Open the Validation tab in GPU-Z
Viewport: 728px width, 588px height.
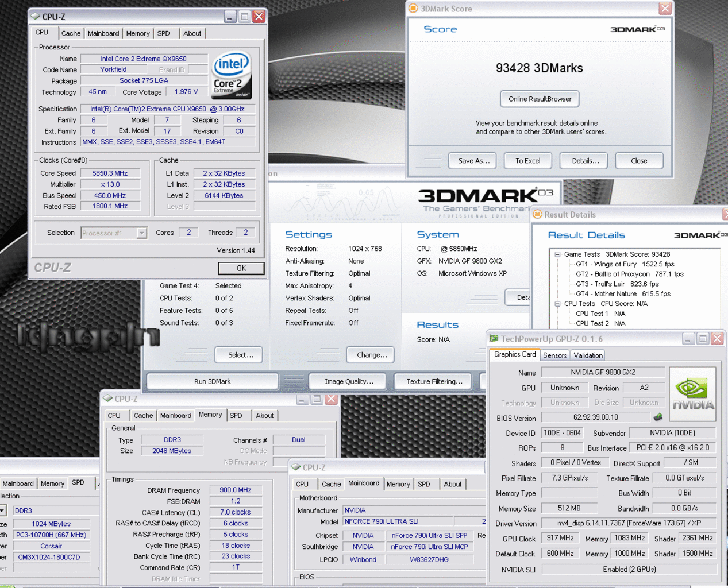point(588,355)
